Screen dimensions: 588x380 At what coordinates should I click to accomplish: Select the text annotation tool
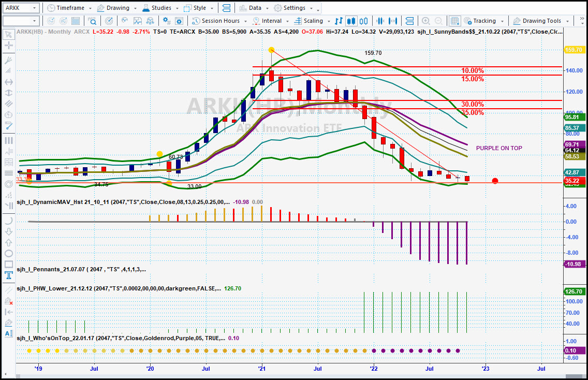pos(9,275)
